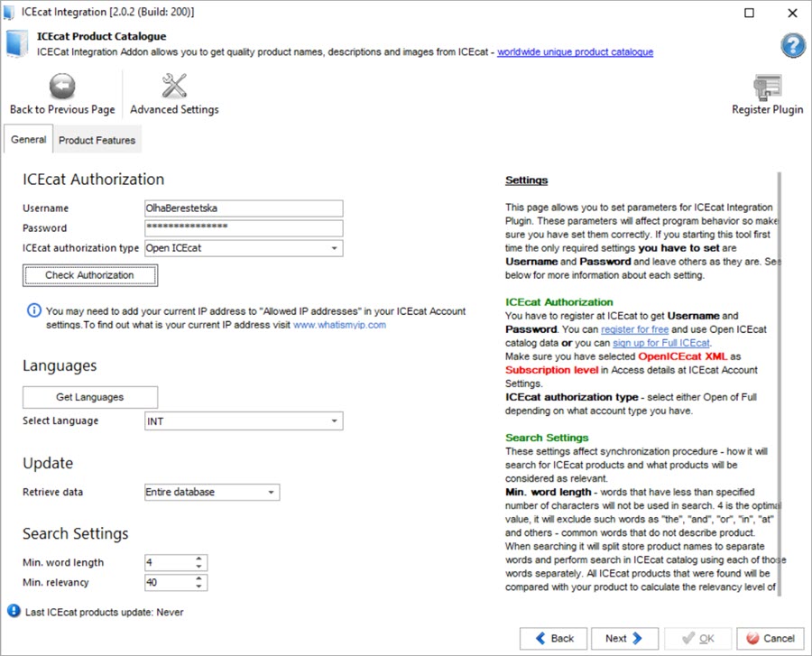812x656 pixels.
Task: Open the ICEcat authorization type dropdown
Action: click(244, 248)
